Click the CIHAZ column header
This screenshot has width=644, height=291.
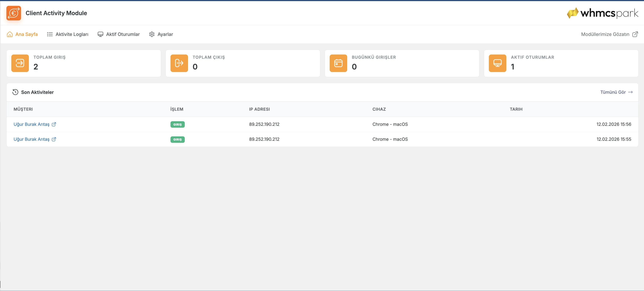(x=379, y=109)
